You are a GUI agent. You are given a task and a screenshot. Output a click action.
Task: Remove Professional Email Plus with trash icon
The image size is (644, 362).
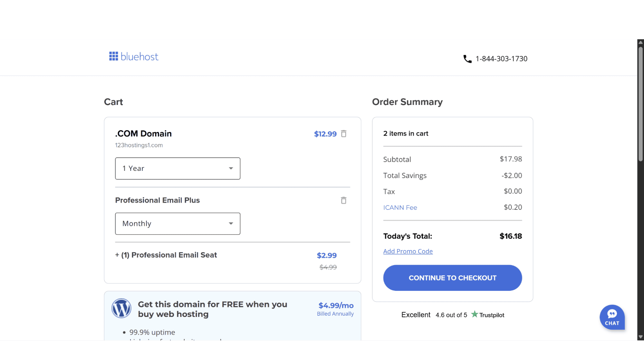click(x=344, y=200)
